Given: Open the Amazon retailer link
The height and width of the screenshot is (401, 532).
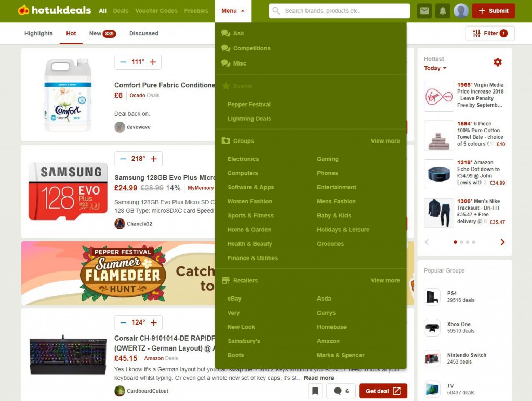Looking at the screenshot, I should (x=328, y=341).
